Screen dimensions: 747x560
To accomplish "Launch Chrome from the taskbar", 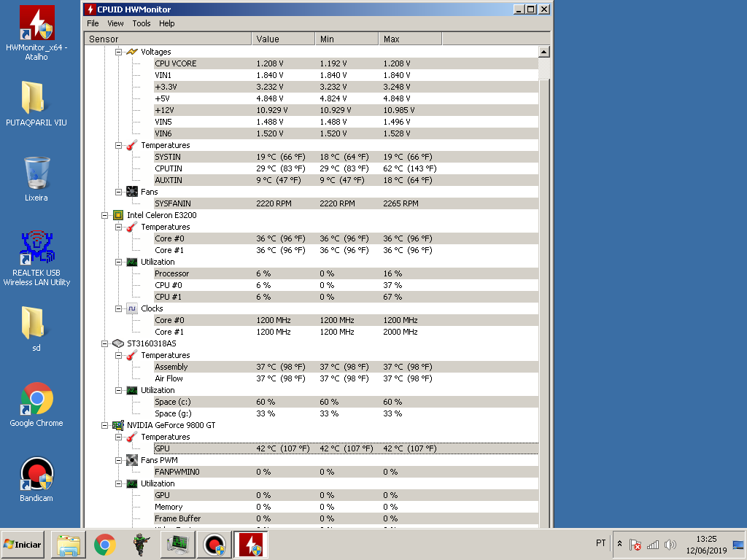I will 105,545.
